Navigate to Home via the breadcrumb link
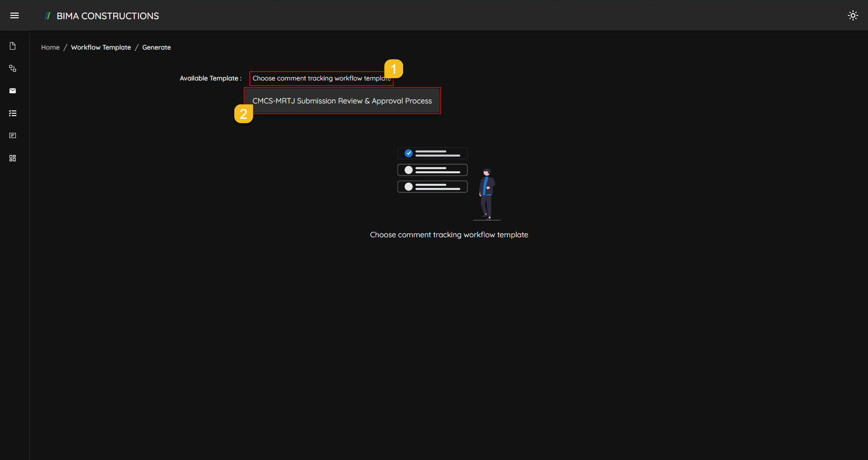868x460 pixels. [x=50, y=47]
